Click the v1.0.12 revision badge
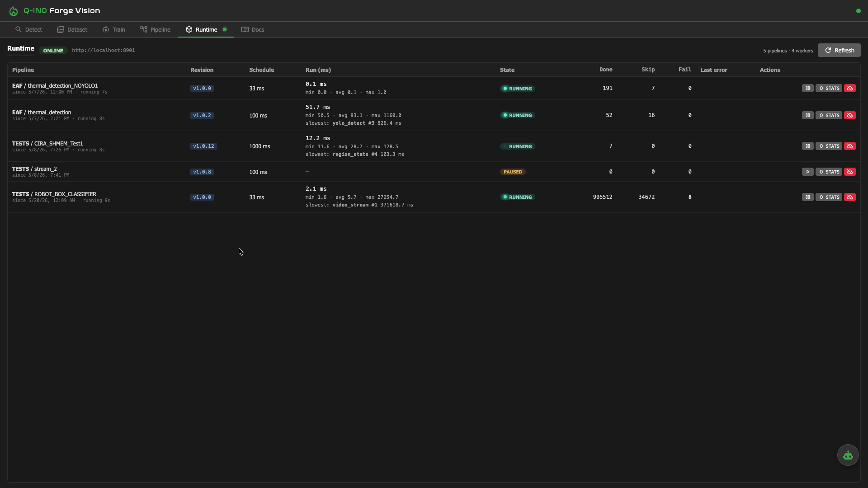The image size is (868, 488). point(203,146)
